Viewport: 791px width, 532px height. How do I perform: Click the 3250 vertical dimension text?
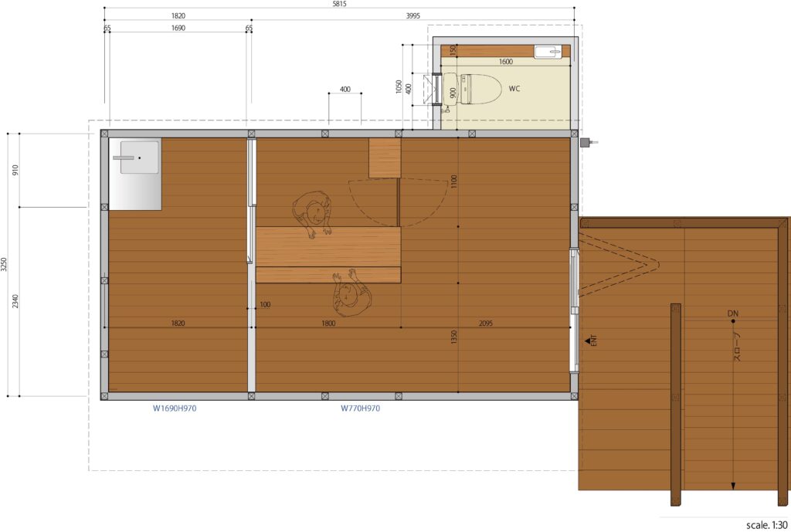click(x=5, y=265)
